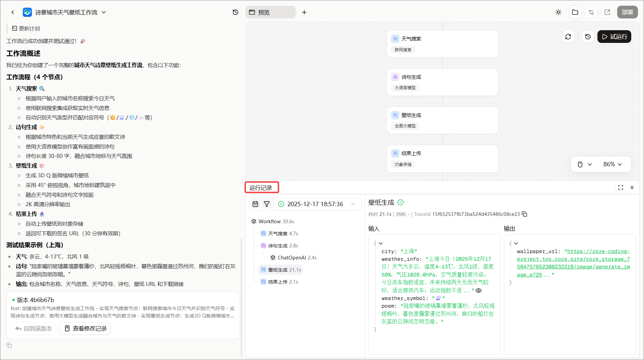
Task: Click 对象存储 tag on node
Action: click(x=403, y=165)
